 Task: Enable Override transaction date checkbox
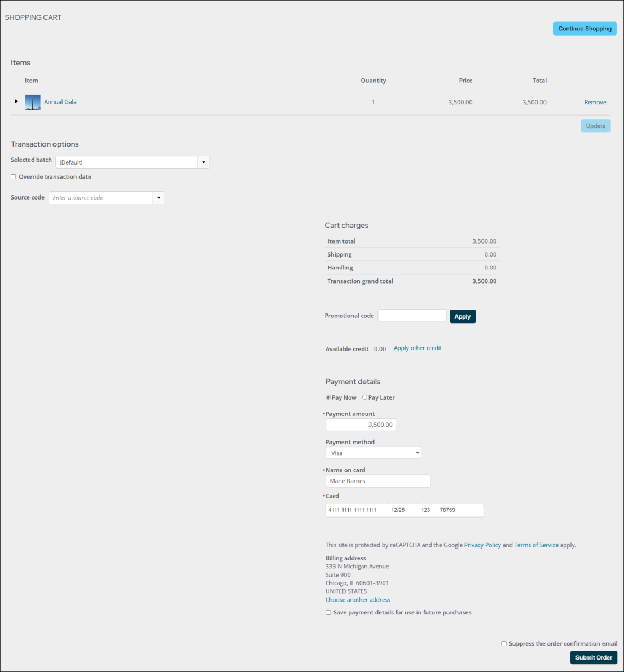[x=14, y=177]
